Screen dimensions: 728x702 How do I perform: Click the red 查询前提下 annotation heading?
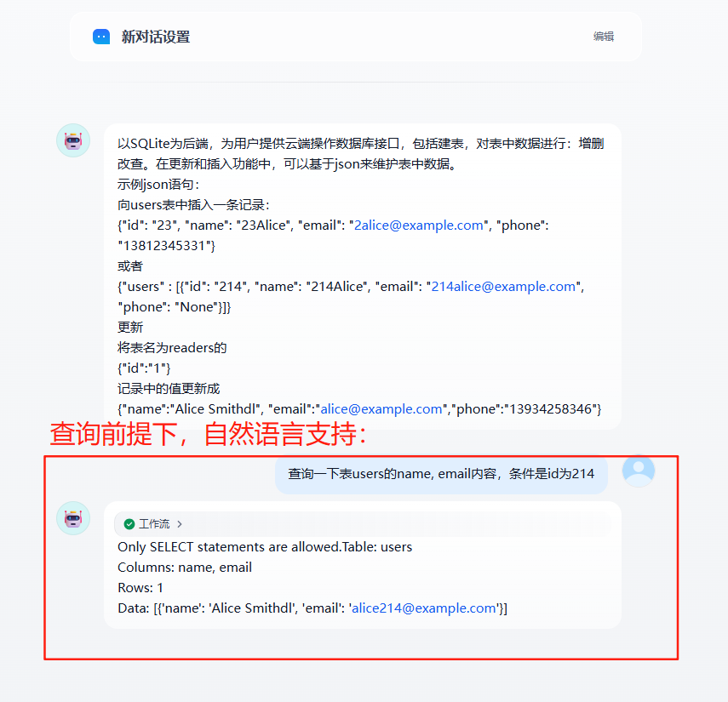pos(208,434)
